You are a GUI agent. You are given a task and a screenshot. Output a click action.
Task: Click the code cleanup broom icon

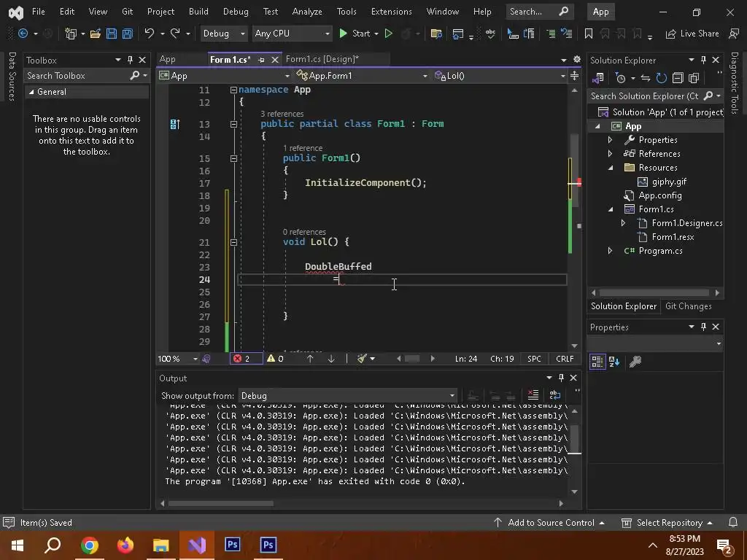(x=362, y=359)
